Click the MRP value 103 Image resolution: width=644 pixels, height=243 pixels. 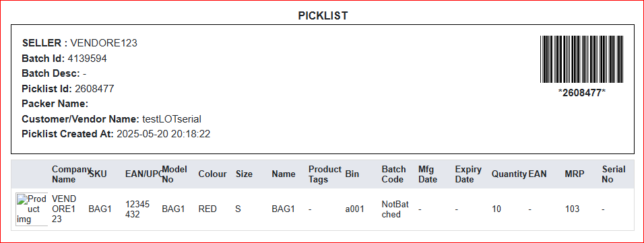click(x=572, y=209)
